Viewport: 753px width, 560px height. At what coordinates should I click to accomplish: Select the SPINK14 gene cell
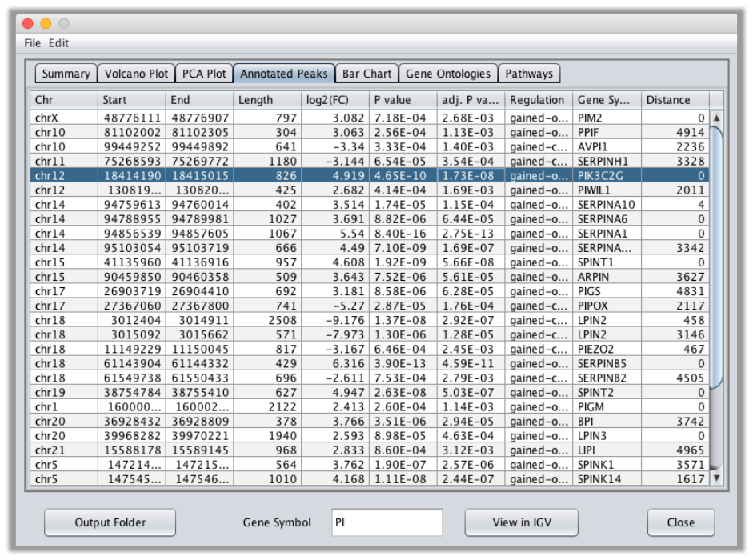[607, 479]
